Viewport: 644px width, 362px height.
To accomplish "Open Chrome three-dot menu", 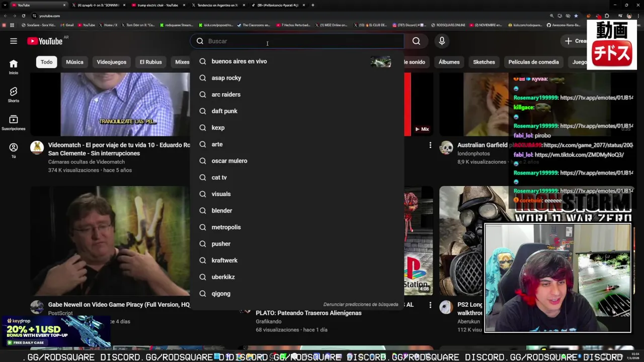I will (x=638, y=16).
